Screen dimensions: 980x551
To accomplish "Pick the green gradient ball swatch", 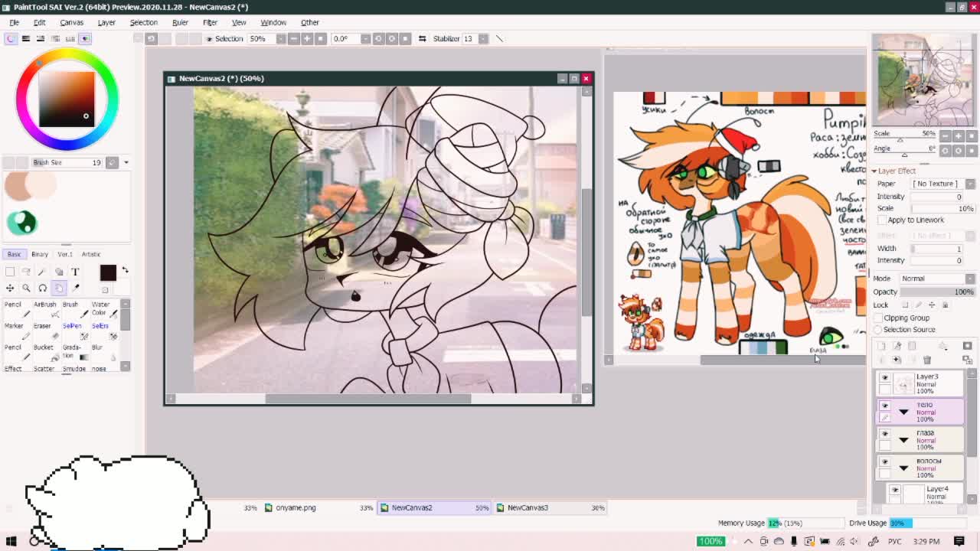I will (21, 222).
